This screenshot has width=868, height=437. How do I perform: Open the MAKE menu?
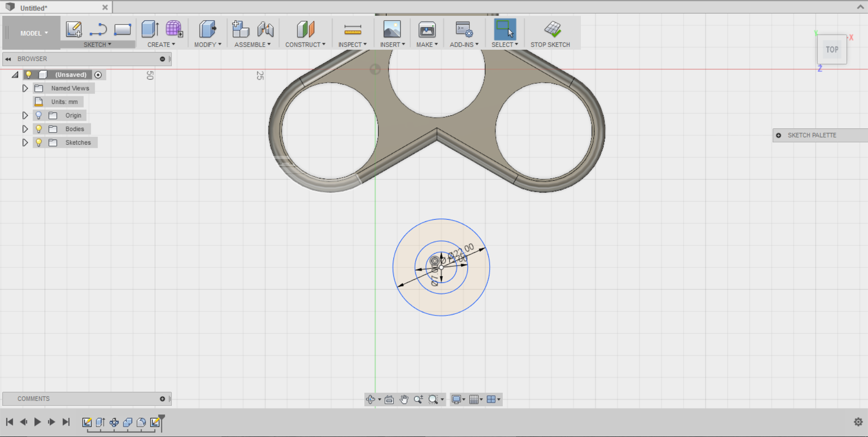(x=427, y=45)
